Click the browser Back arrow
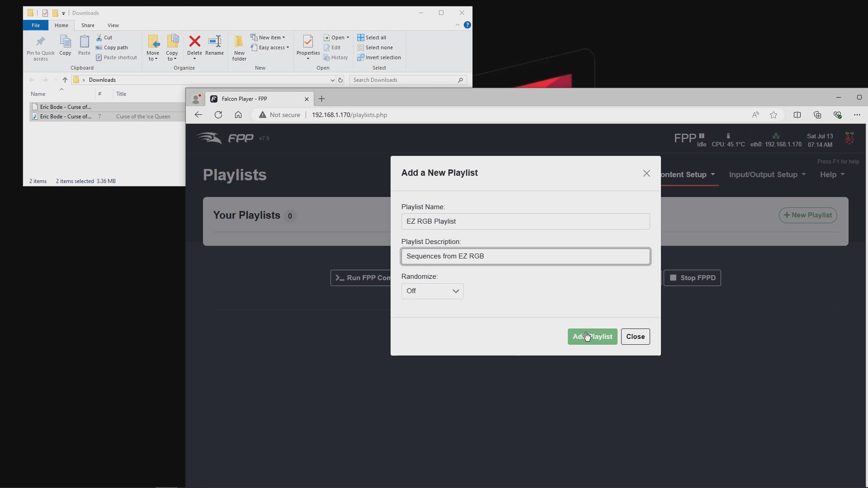Screen dimensions: 868x488 [x=198, y=115]
